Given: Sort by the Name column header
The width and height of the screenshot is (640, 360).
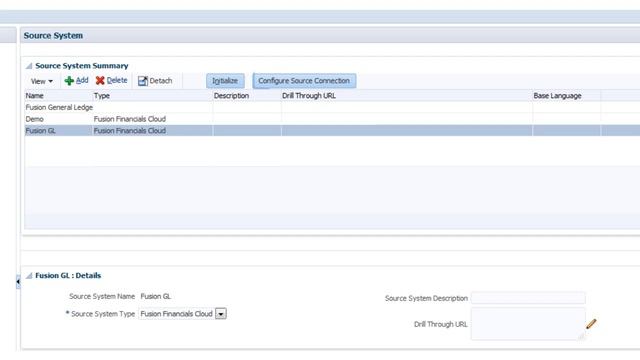Looking at the screenshot, I should point(35,96).
